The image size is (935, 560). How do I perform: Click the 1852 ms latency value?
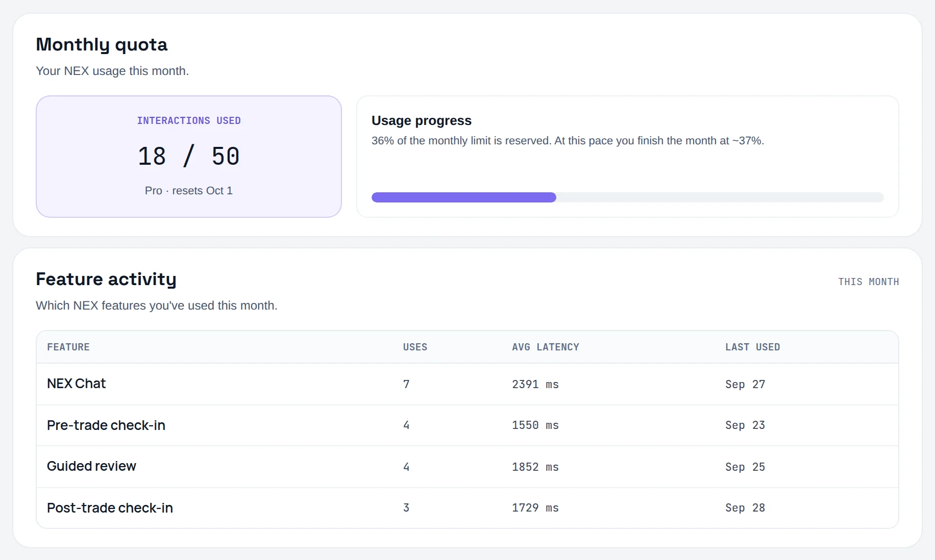pyautogui.click(x=535, y=467)
